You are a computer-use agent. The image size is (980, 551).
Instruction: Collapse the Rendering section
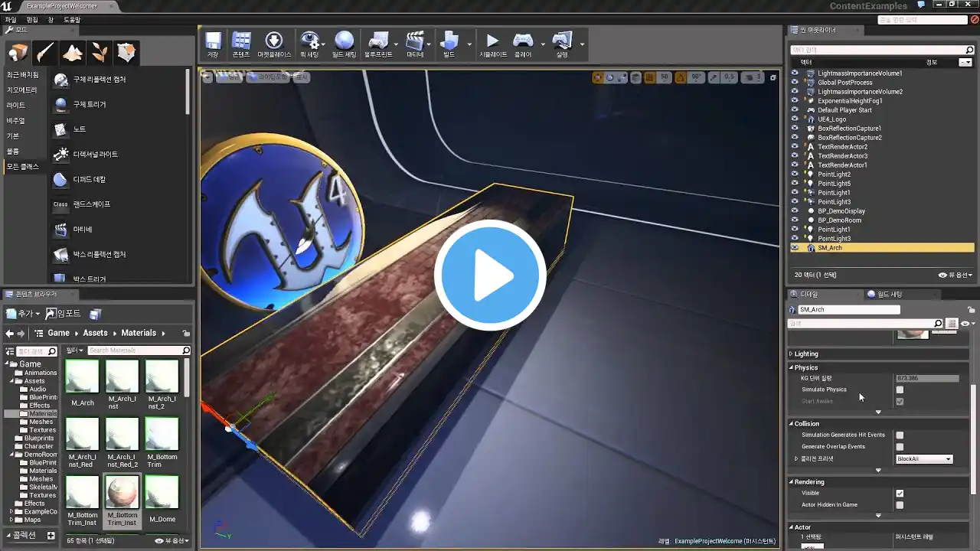tap(792, 482)
